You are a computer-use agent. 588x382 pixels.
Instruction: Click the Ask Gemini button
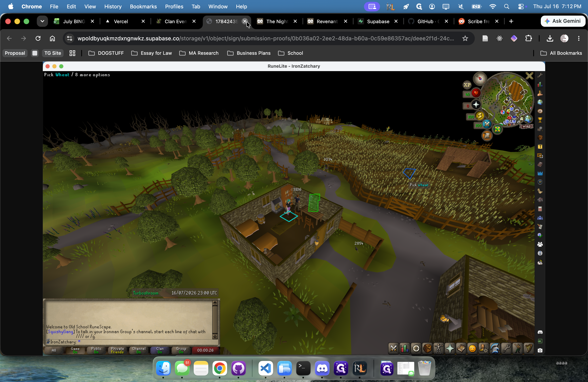click(563, 21)
